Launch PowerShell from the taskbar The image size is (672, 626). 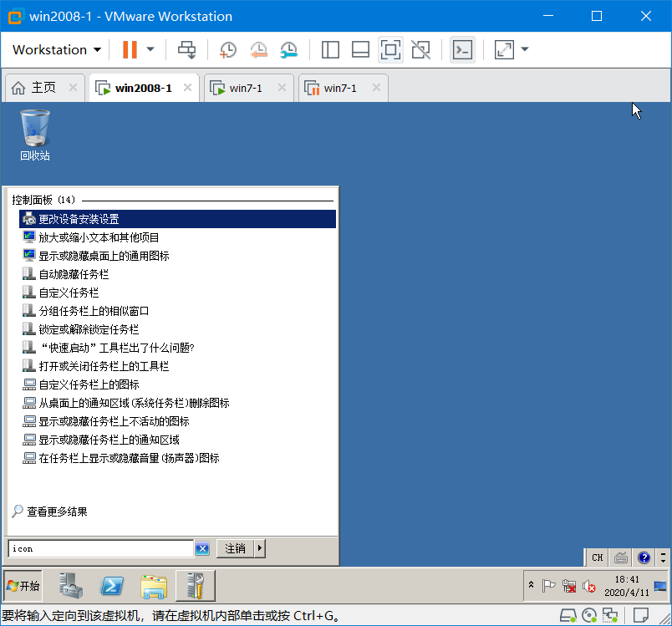tap(112, 586)
